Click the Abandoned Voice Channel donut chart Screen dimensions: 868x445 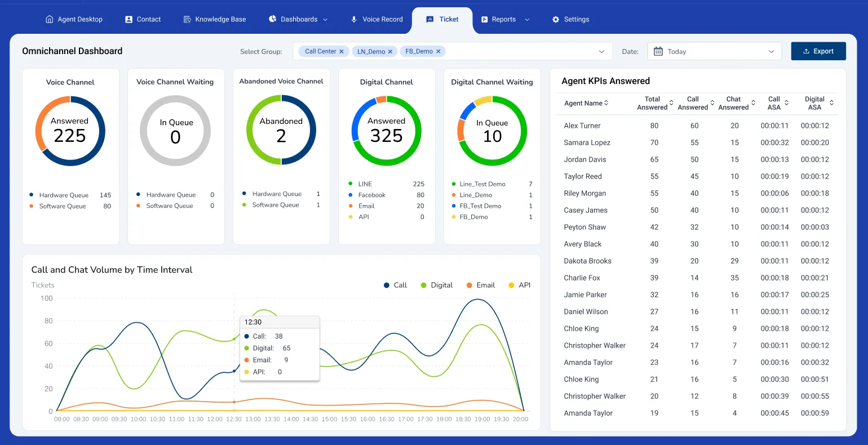tap(281, 130)
